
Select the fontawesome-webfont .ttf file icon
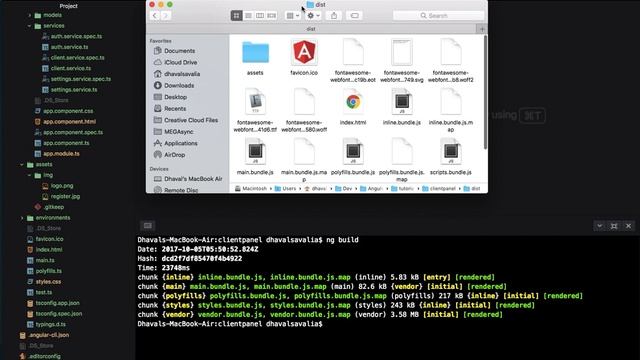pyautogui.click(x=255, y=102)
